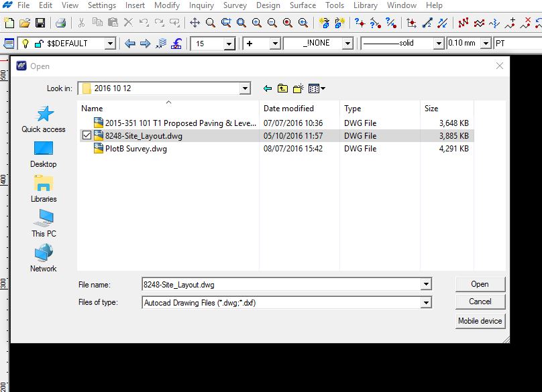Open the Surface menu
542x392 pixels.
(x=303, y=5)
